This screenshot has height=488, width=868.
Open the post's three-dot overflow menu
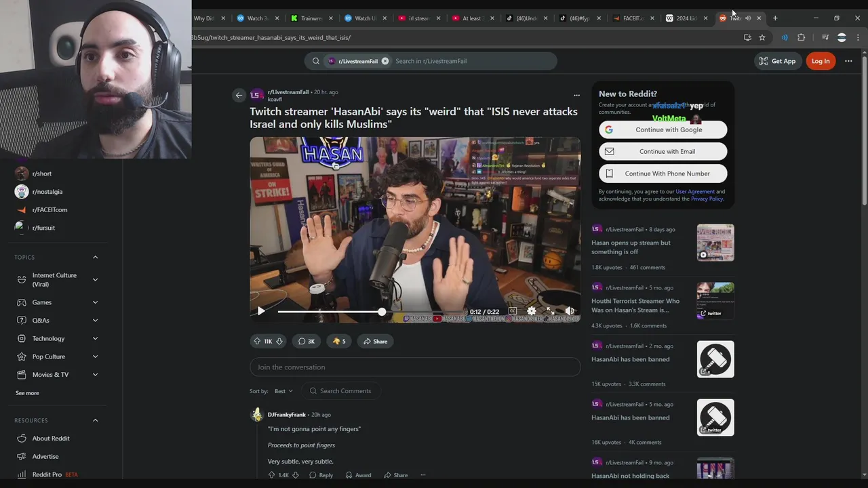[576, 96]
